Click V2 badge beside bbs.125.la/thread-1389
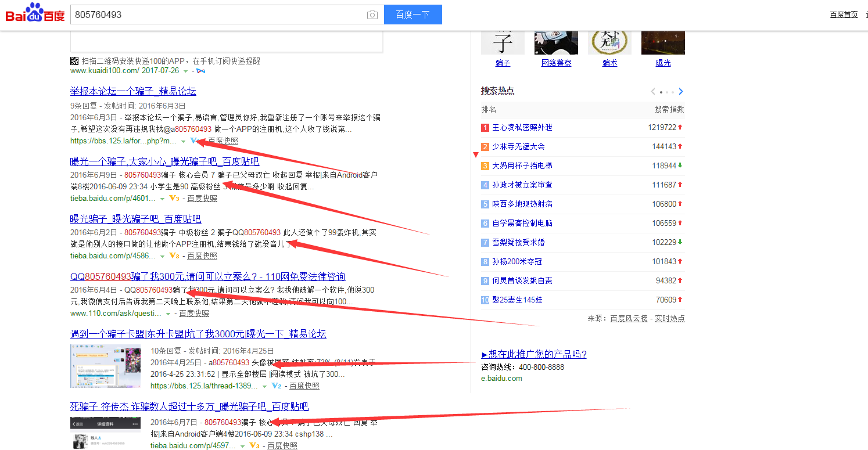Screen dimensions: 868x450 tap(277, 386)
